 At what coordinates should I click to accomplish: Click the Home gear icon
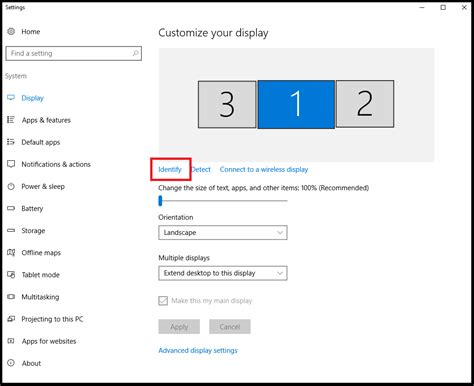coord(11,31)
